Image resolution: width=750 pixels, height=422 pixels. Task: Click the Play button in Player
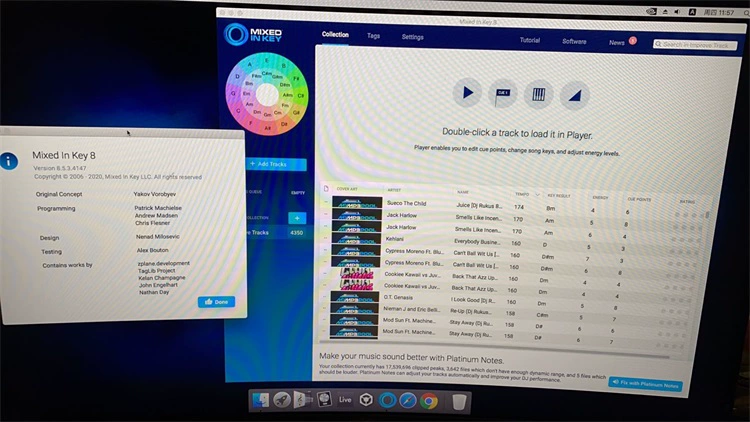tap(466, 94)
